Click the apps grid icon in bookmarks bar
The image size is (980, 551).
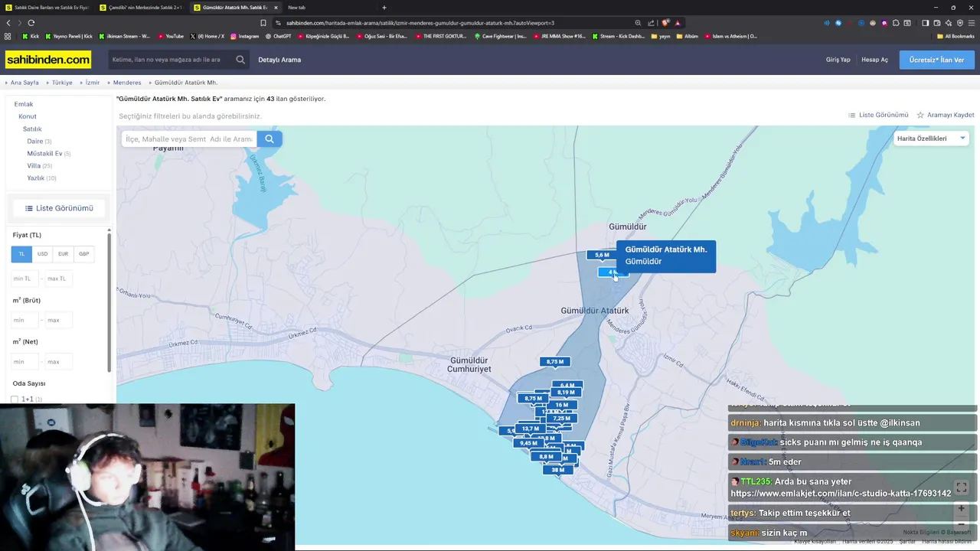point(8,36)
